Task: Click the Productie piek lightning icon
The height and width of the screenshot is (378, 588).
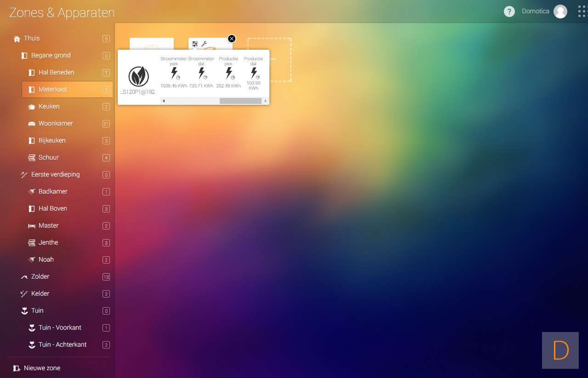Action: (x=229, y=74)
